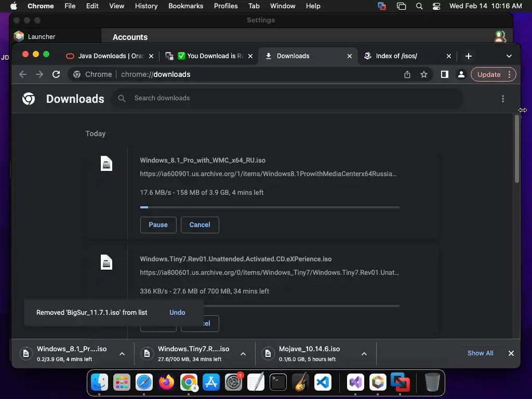This screenshot has width=532, height=399.
Task: Open Windows.Tiny7.Rev01 iso file name
Action: (235, 259)
